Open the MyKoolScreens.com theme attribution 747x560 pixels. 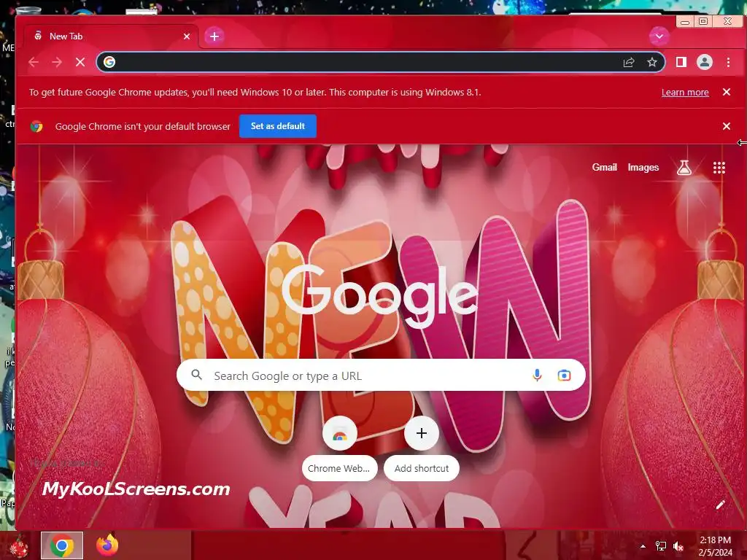pos(136,489)
